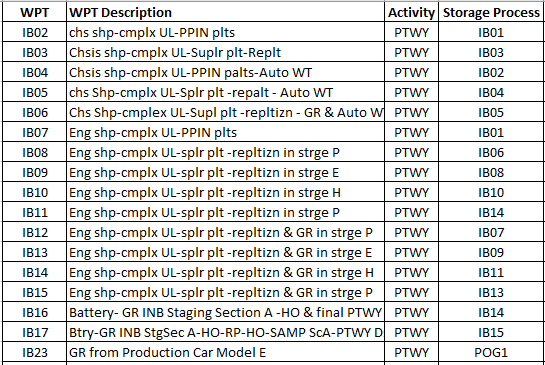Viewport: 545px width, 365px height.
Task: Select description '& GR in strge H' for IB14
Action: coord(225,272)
